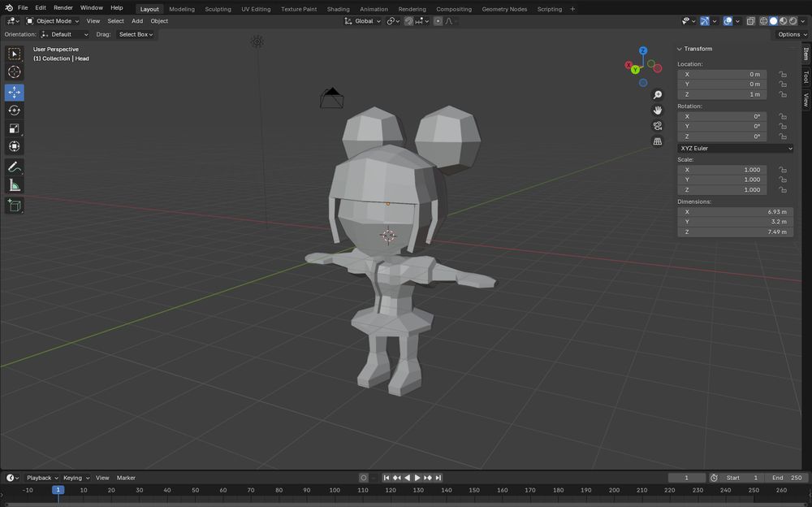
Task: Open the Render menu
Action: [x=63, y=8]
